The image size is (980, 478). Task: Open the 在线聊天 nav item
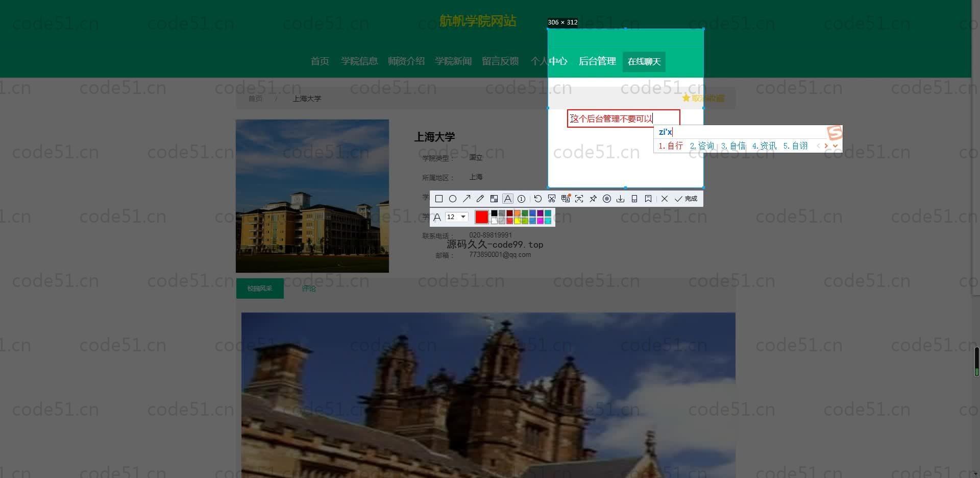[644, 61]
